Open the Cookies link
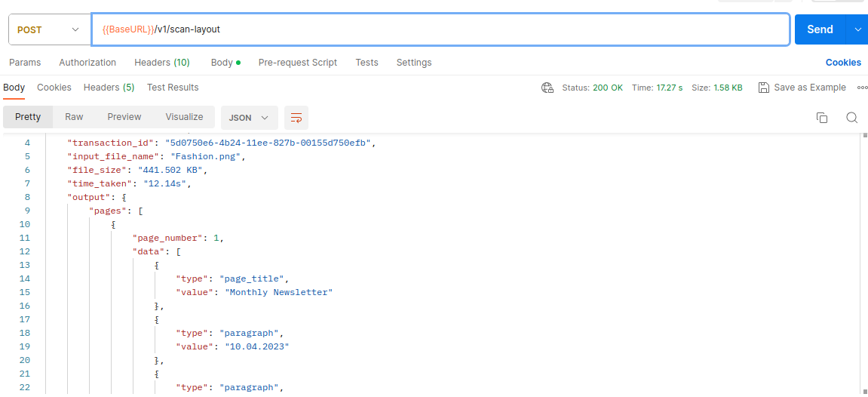The image size is (868, 397). point(843,63)
